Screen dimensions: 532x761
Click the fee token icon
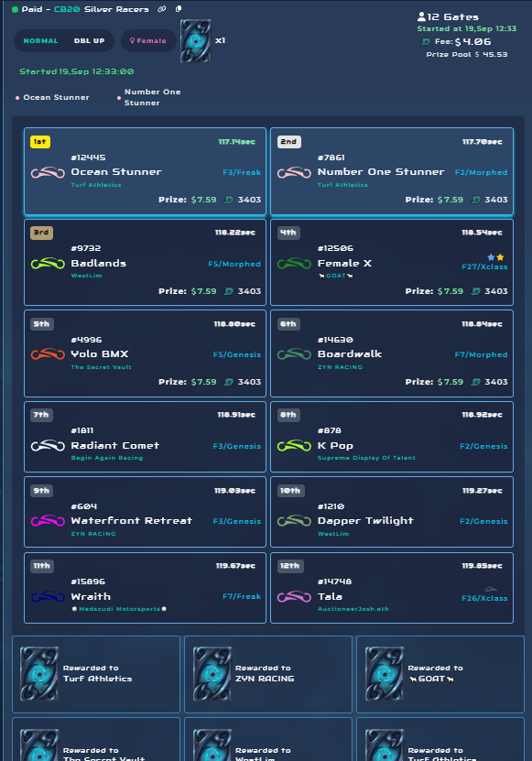click(425, 42)
